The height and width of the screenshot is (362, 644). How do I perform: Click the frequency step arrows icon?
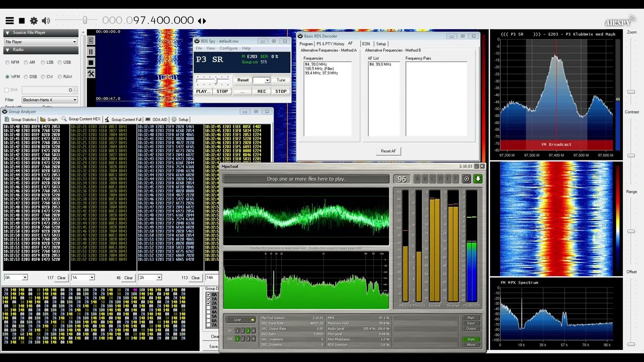click(202, 21)
